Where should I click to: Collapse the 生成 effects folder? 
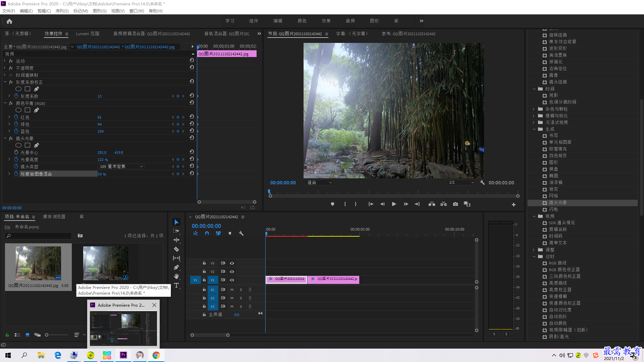point(534,129)
